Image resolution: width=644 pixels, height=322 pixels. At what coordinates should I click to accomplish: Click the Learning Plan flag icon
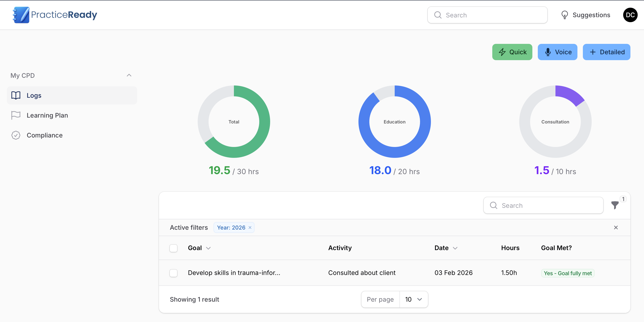15,115
